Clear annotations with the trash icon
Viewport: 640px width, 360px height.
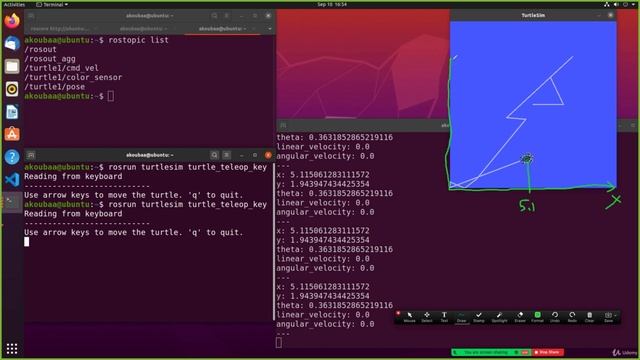[x=589, y=317]
